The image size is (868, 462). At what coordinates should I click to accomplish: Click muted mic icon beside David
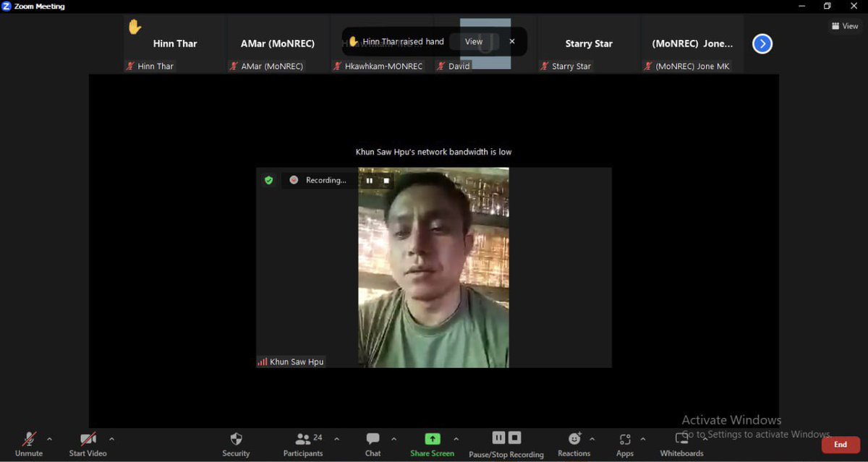pyautogui.click(x=441, y=66)
